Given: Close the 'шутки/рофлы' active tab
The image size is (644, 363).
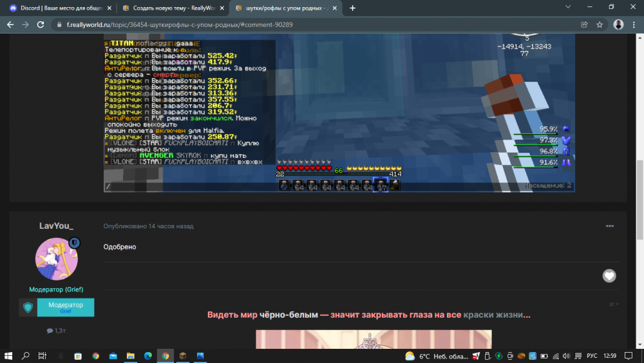Looking at the screenshot, I should coord(334,8).
